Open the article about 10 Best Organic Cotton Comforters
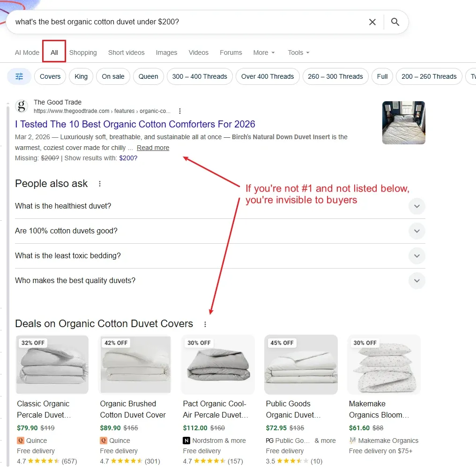Screen dimensions: 476x471 [135, 124]
